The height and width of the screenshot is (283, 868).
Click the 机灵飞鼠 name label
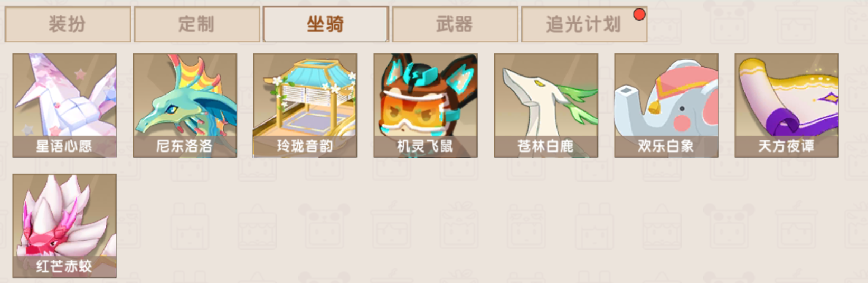tap(426, 146)
